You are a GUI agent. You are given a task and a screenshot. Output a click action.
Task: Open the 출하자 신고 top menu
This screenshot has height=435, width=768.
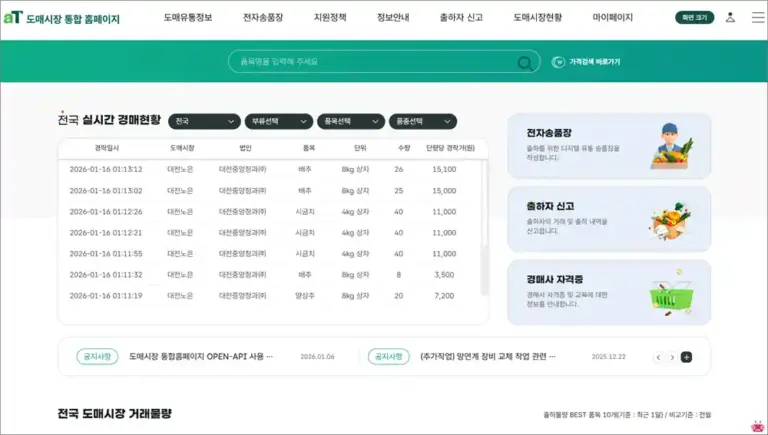click(x=461, y=18)
